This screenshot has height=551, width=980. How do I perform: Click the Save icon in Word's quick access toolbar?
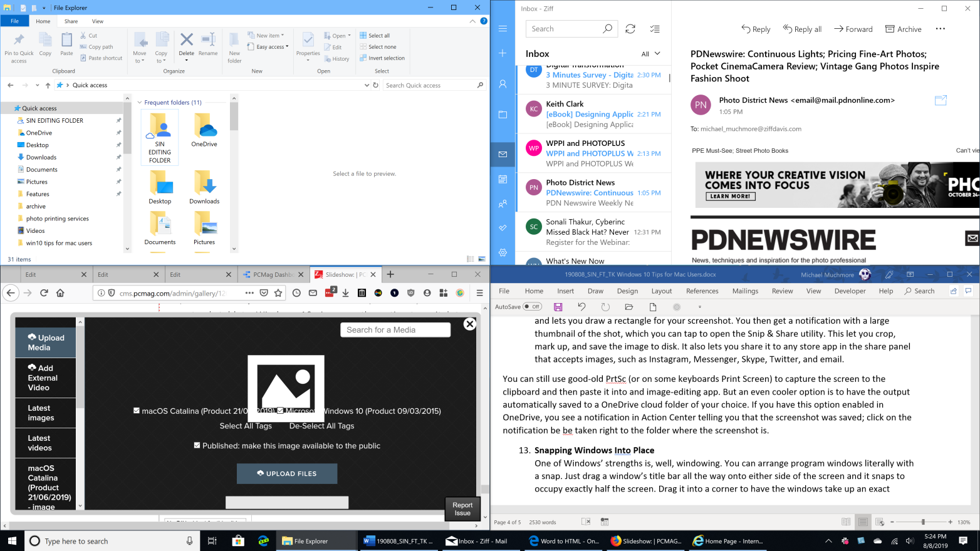(558, 307)
